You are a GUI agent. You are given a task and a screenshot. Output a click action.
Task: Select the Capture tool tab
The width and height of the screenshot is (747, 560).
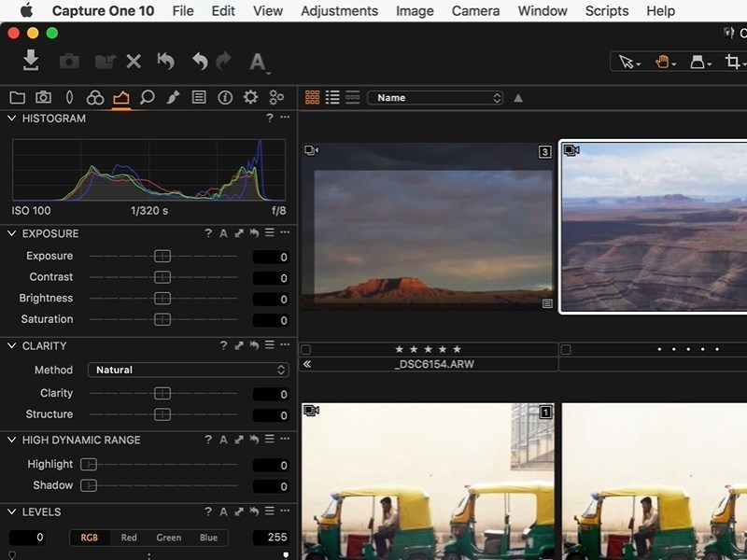(43, 96)
